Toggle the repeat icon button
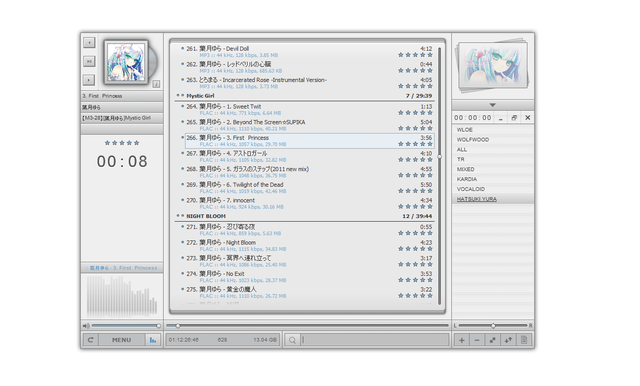This screenshot has height=386, width=640. pos(91,339)
